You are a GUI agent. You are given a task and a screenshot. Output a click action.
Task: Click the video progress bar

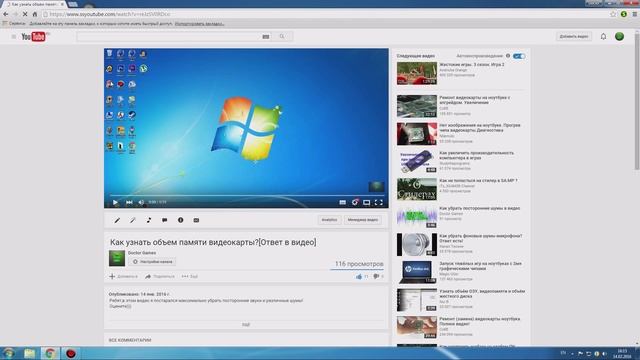pos(246,196)
